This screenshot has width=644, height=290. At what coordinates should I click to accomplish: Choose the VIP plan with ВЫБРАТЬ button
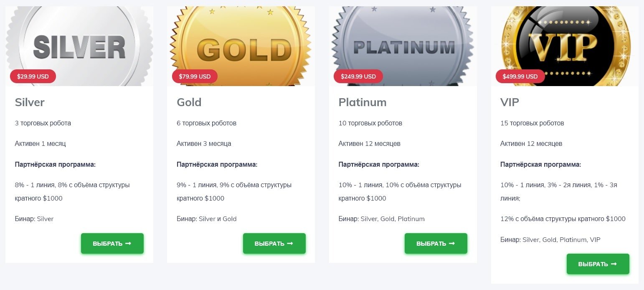point(598,264)
